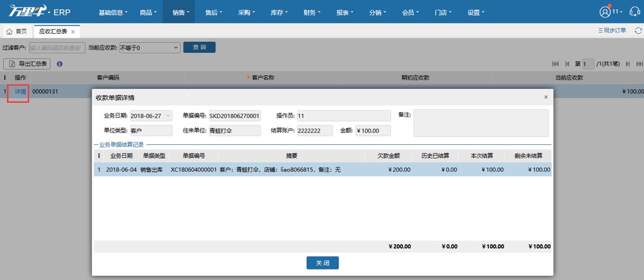Go to next page arrow icon
The width and height of the screenshot is (644, 280).
627,64
